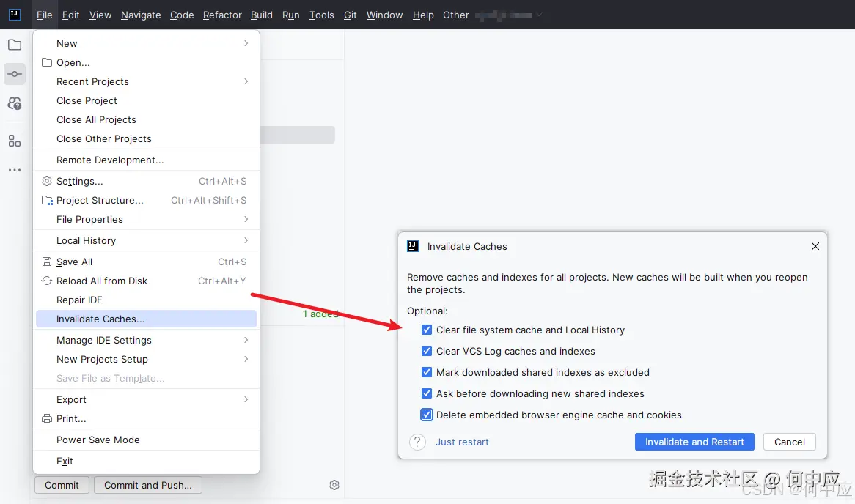Open the View menu
The width and height of the screenshot is (855, 504).
click(100, 15)
